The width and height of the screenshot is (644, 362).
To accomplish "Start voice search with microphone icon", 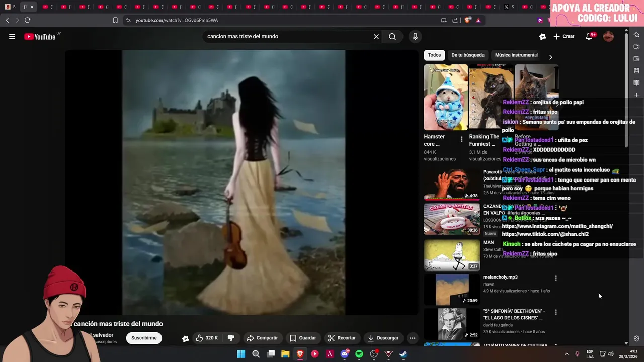I will click(x=415, y=36).
